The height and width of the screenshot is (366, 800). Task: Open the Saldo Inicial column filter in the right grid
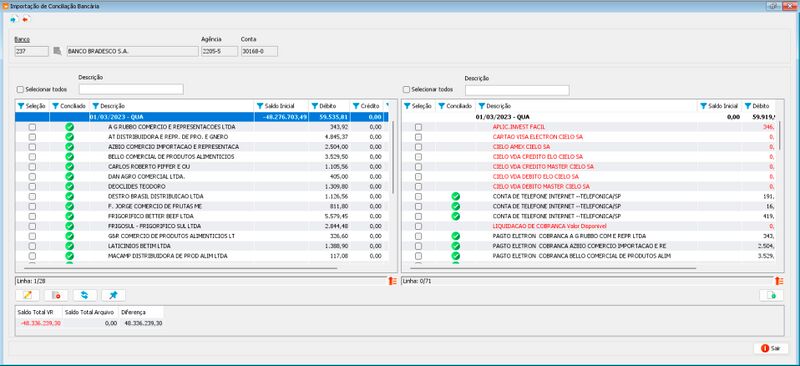point(704,106)
